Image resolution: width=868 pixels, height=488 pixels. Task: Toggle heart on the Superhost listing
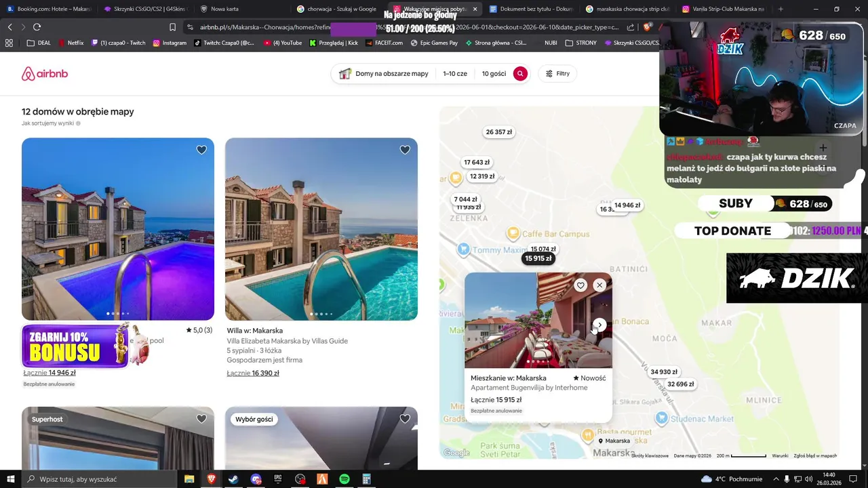click(201, 419)
